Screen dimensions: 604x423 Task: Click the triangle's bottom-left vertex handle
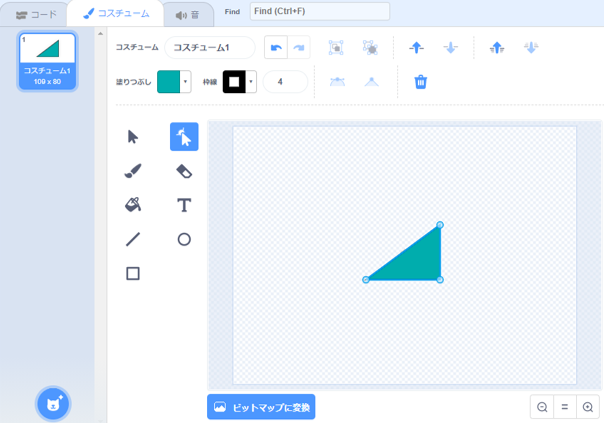(366, 280)
